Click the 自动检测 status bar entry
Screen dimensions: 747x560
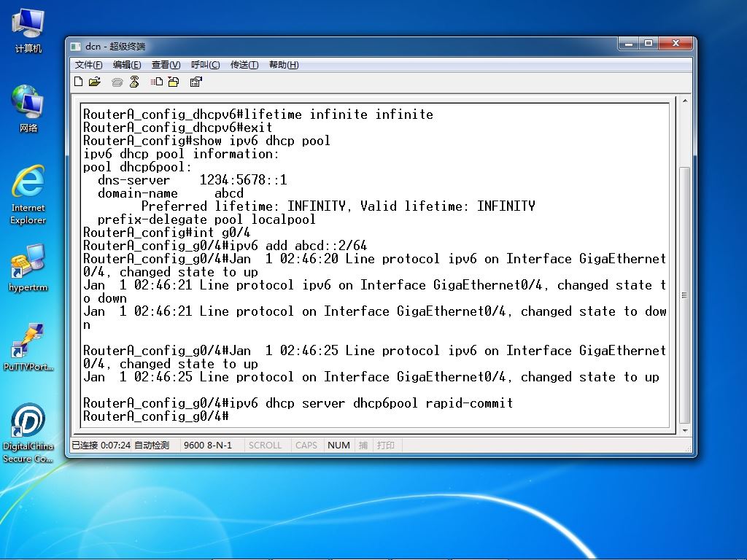pyautogui.click(x=152, y=446)
